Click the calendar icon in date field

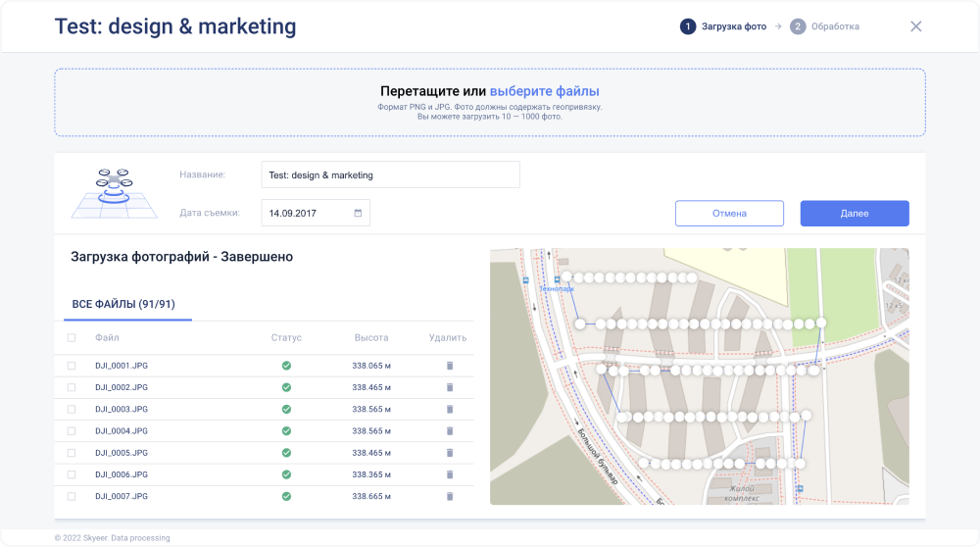(x=358, y=213)
